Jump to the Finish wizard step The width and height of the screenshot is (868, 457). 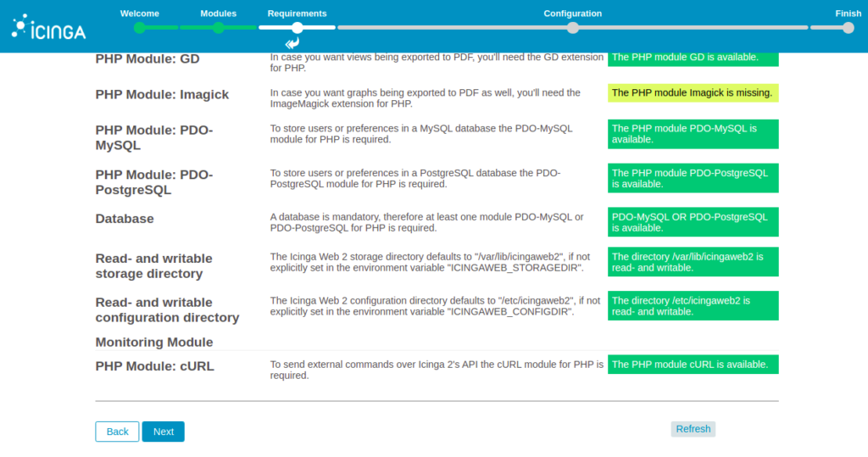(x=848, y=14)
